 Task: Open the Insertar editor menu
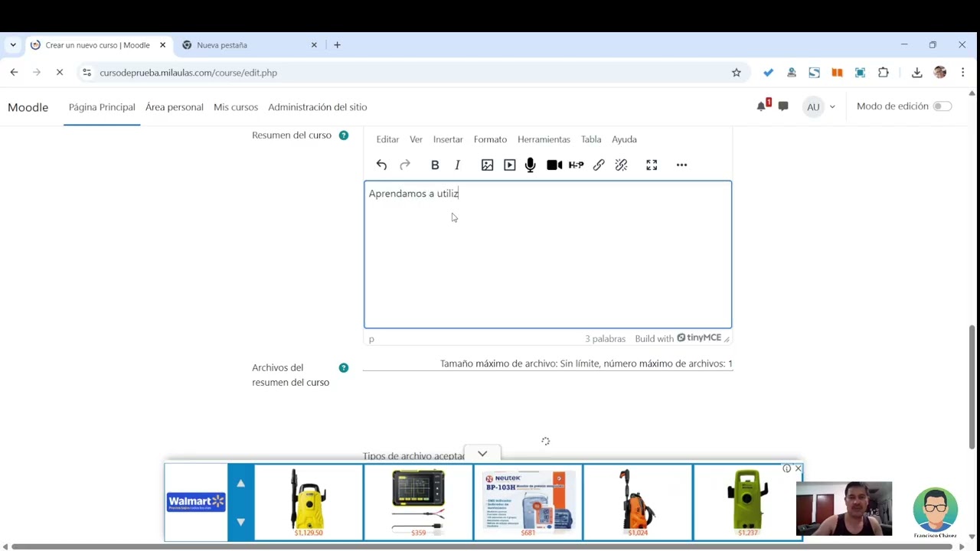click(448, 139)
